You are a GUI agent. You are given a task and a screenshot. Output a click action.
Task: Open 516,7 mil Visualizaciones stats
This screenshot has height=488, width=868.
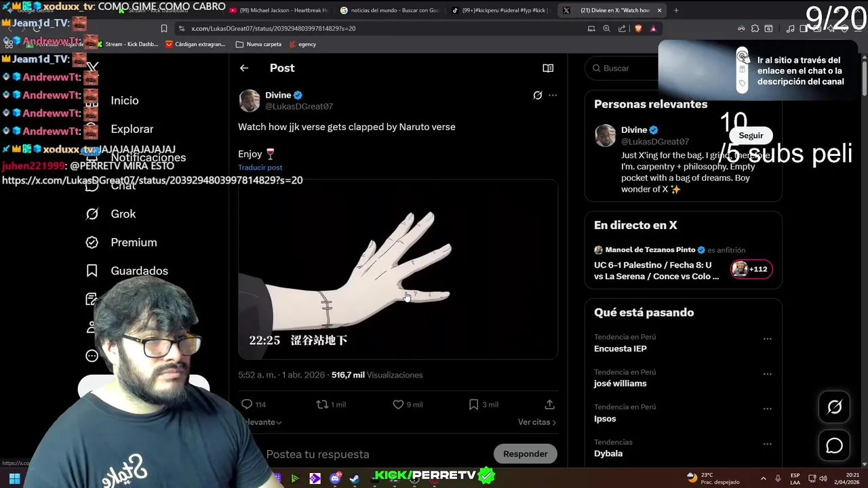tap(377, 375)
